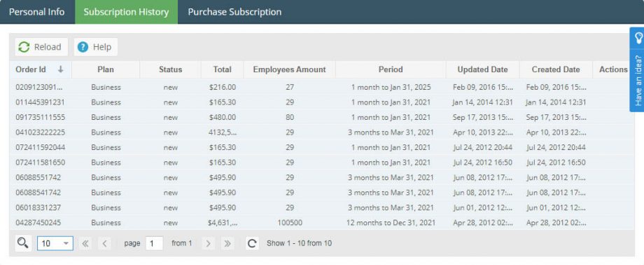Viewport: 644px width, 265px height.
Task: Click updated date 'Jul 24, 2012 20:44'
Action: 482,147
